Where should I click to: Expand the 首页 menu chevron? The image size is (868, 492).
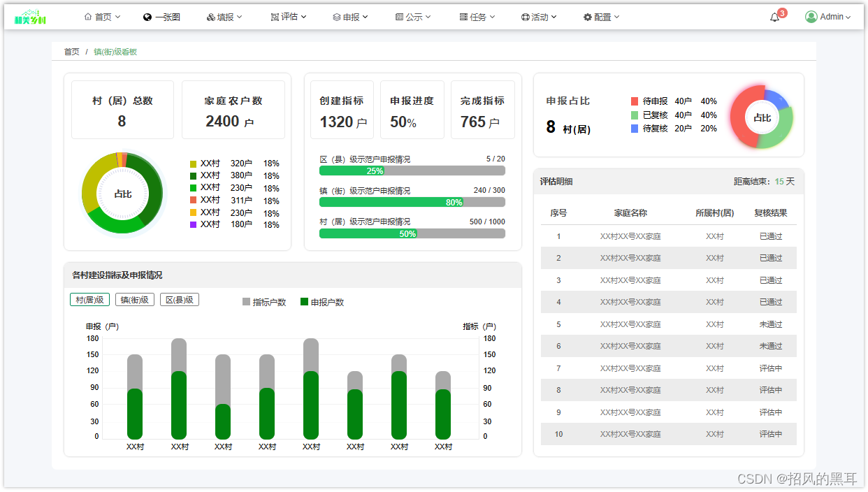pyautogui.click(x=117, y=17)
